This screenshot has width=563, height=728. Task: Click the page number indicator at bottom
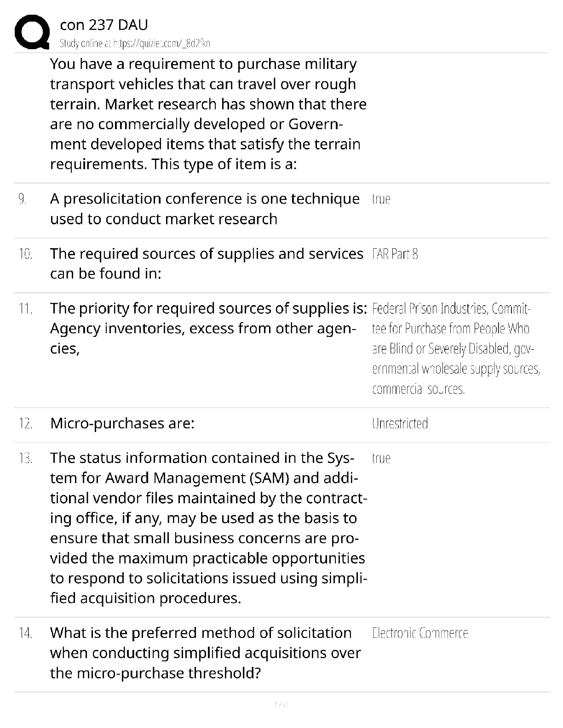[x=281, y=704]
